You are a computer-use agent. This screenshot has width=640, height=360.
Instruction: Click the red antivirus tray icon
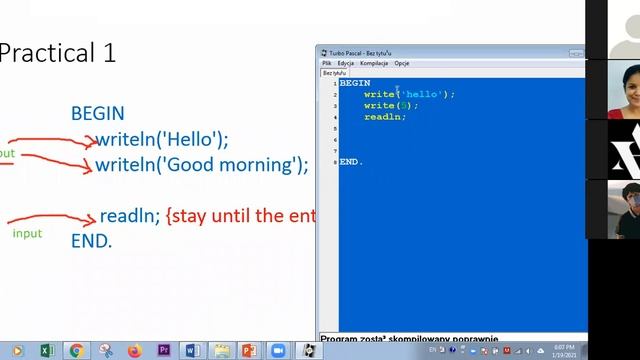coord(507,350)
